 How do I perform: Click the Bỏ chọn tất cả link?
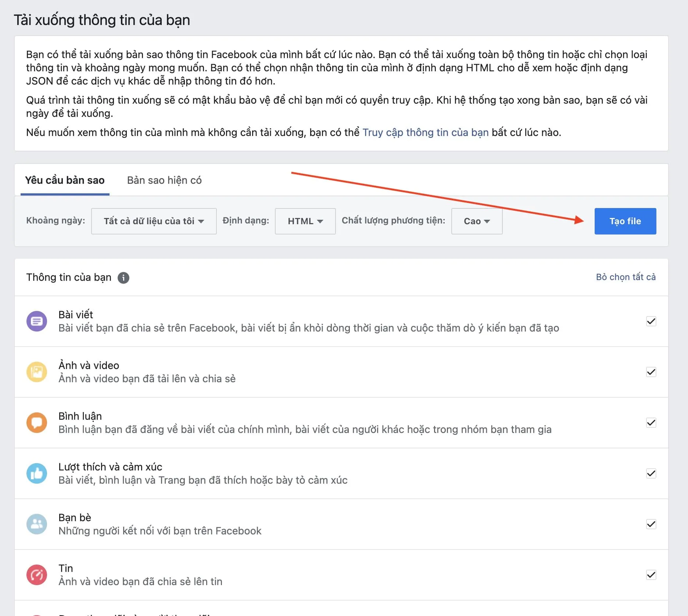(x=626, y=277)
